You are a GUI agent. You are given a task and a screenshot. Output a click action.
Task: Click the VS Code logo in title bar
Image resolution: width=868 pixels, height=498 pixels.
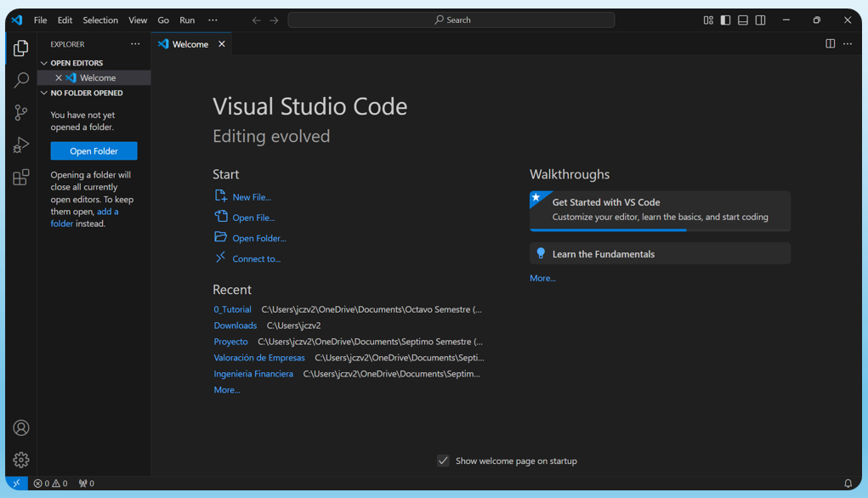[x=17, y=20]
